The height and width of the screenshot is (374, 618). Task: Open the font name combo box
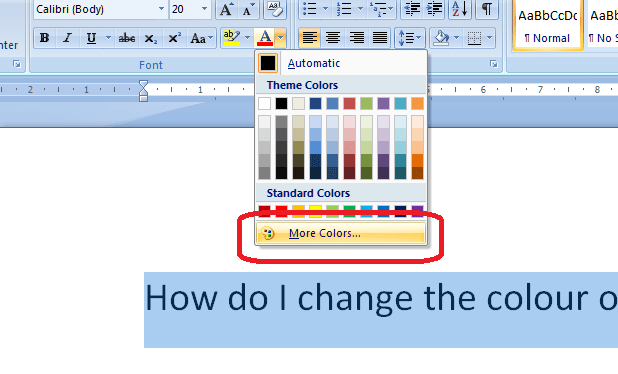click(x=100, y=9)
